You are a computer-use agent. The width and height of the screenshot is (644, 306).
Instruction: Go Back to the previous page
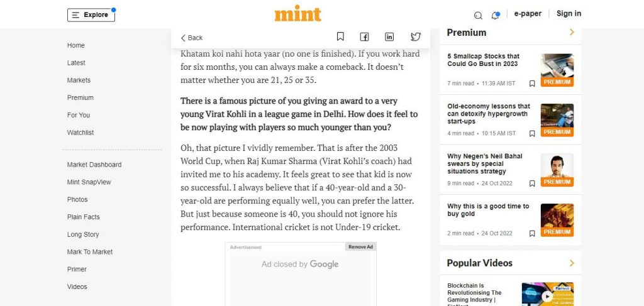tap(192, 38)
